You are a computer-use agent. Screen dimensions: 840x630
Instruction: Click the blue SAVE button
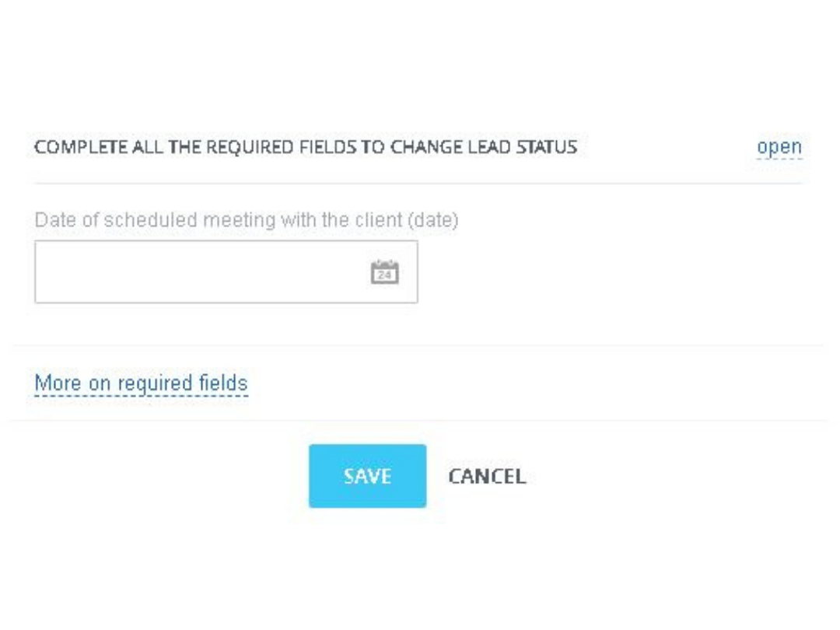tap(367, 476)
